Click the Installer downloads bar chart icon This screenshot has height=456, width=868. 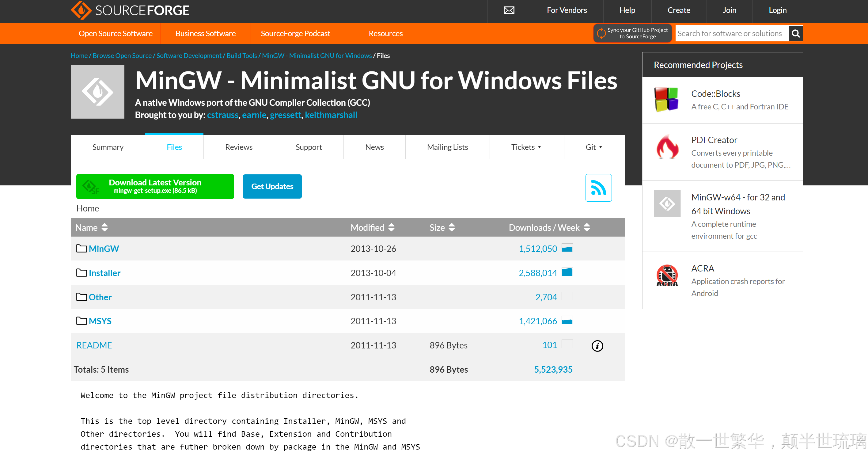tap(567, 272)
